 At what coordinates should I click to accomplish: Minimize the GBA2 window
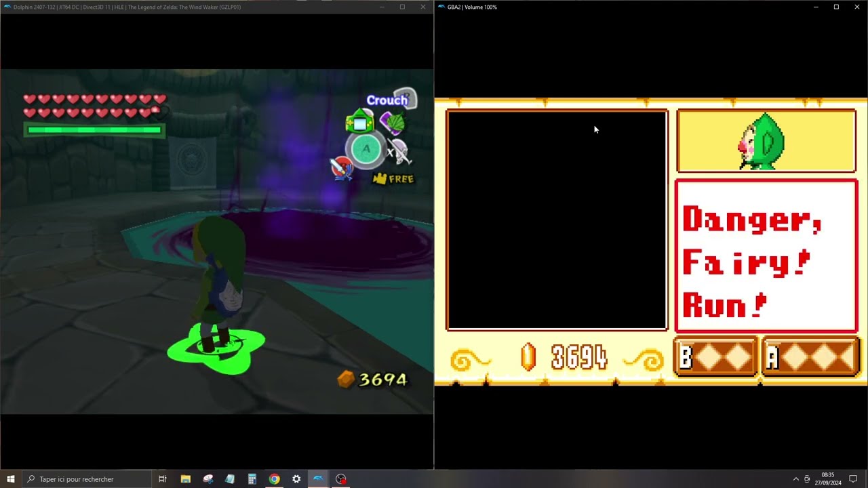point(816,7)
